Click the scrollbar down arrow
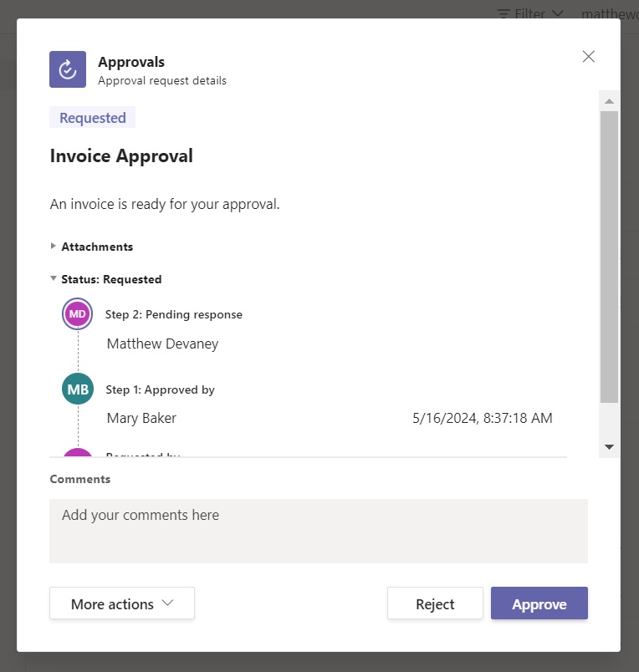Viewport: 639px width, 672px height. (609, 446)
